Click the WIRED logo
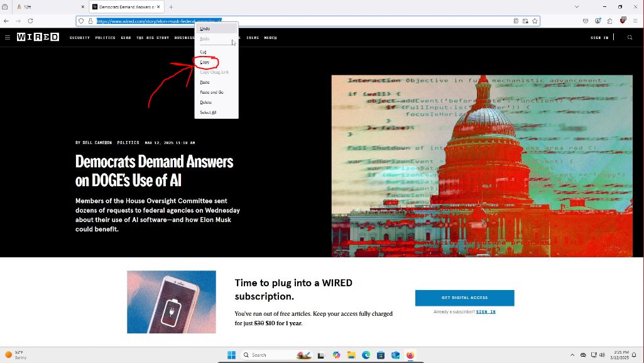The height and width of the screenshot is (363, 644). [38, 37]
